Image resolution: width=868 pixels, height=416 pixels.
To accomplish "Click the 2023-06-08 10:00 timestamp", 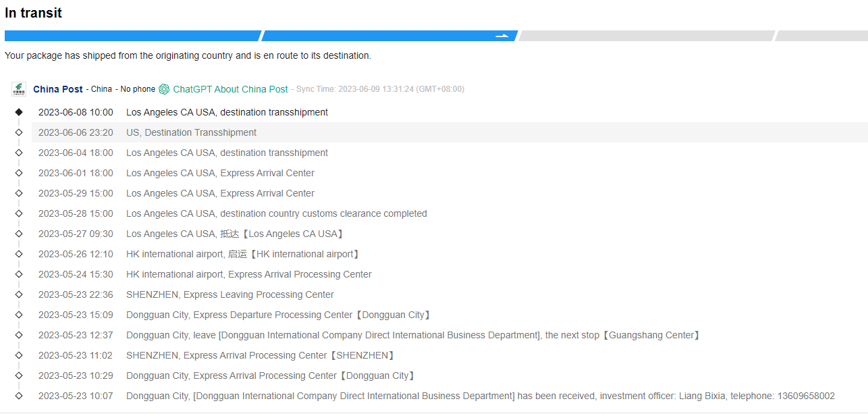I will click(x=76, y=112).
